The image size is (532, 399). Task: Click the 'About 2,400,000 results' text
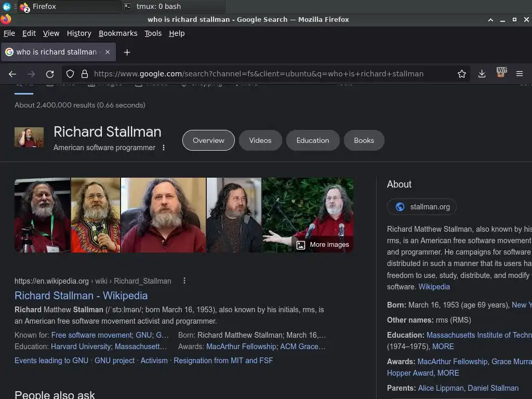79,105
